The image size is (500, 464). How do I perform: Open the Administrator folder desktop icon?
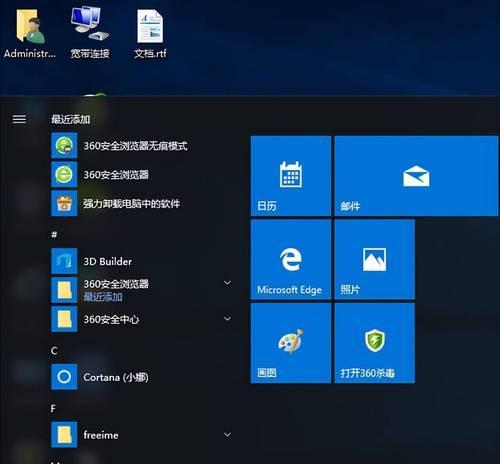tap(30, 33)
